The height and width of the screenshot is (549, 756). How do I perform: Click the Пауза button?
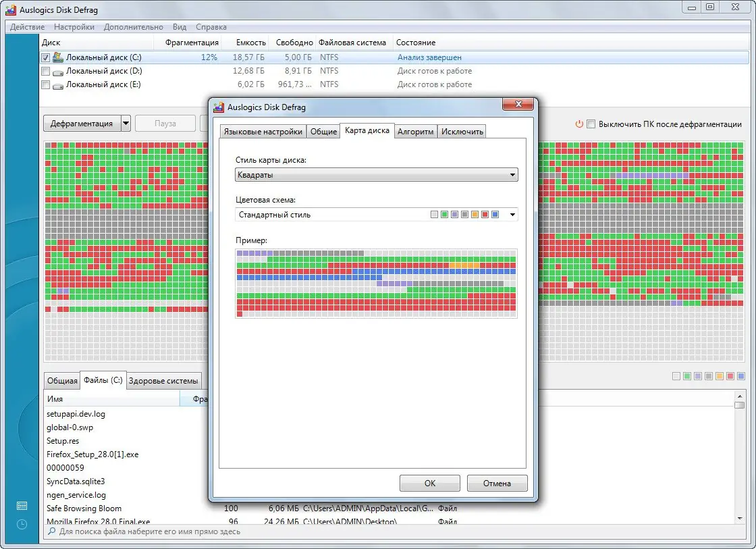click(165, 124)
